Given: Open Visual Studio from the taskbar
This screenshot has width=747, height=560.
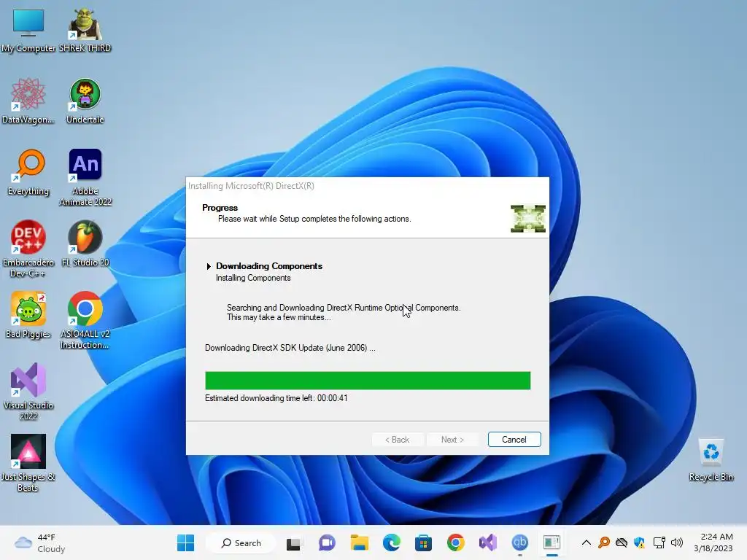Looking at the screenshot, I should [488, 542].
